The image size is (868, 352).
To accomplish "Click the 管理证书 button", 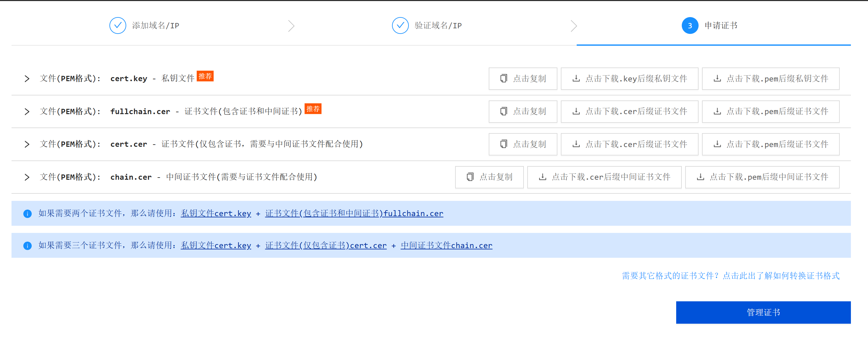I will tap(763, 312).
